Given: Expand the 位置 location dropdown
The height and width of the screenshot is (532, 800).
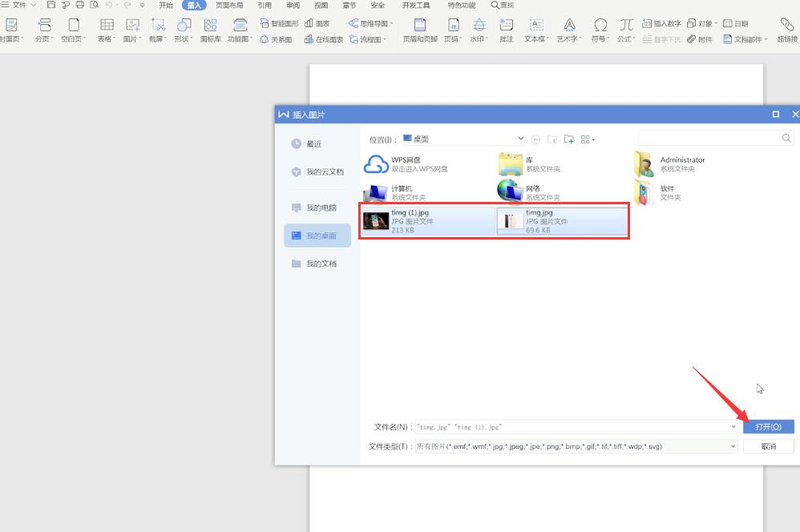Looking at the screenshot, I should [x=520, y=139].
